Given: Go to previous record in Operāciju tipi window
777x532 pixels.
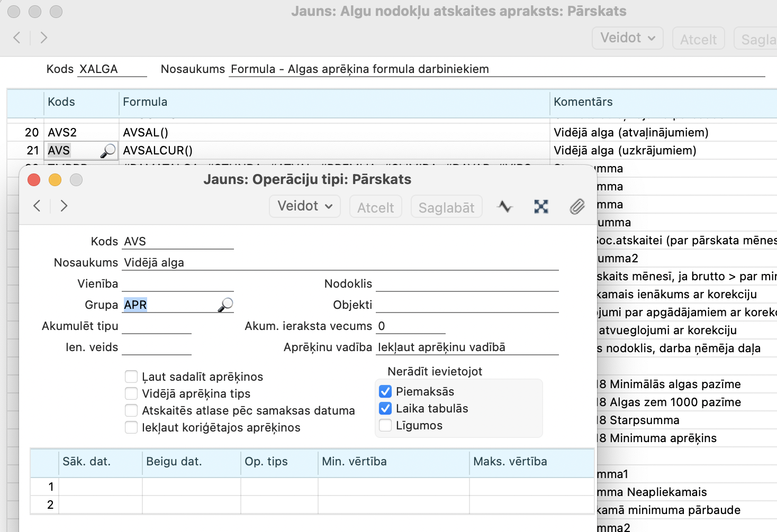Looking at the screenshot, I should tap(37, 206).
